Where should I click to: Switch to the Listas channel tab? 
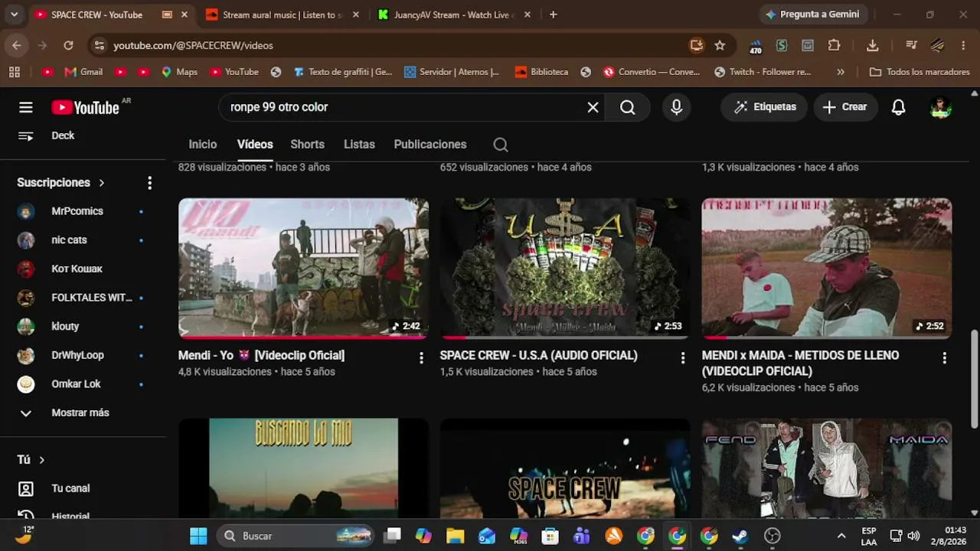(359, 145)
